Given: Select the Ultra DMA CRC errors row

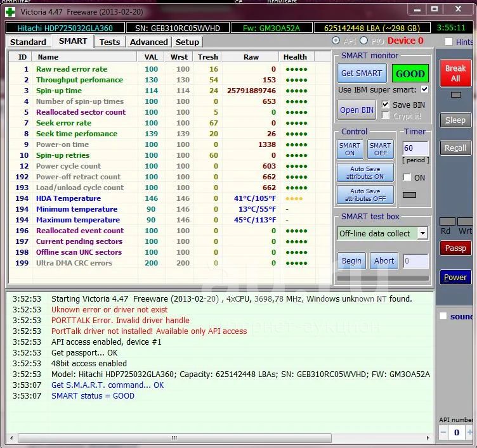Looking at the screenshot, I should (170, 263).
